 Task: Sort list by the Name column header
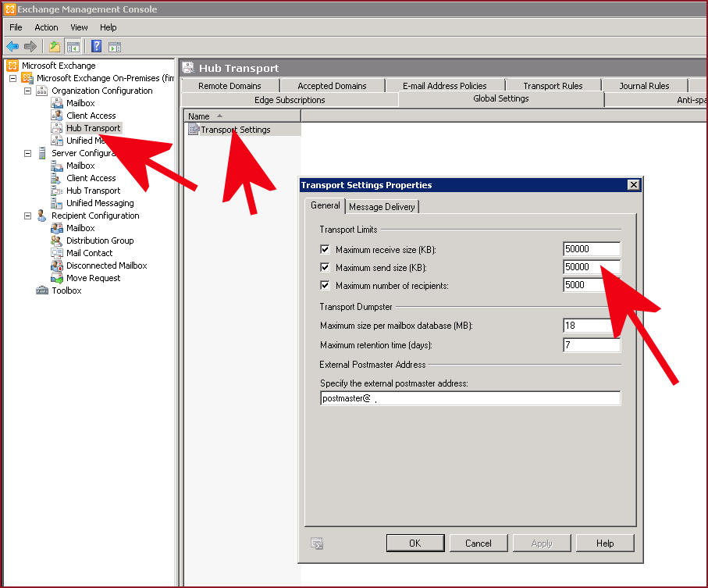coord(242,116)
